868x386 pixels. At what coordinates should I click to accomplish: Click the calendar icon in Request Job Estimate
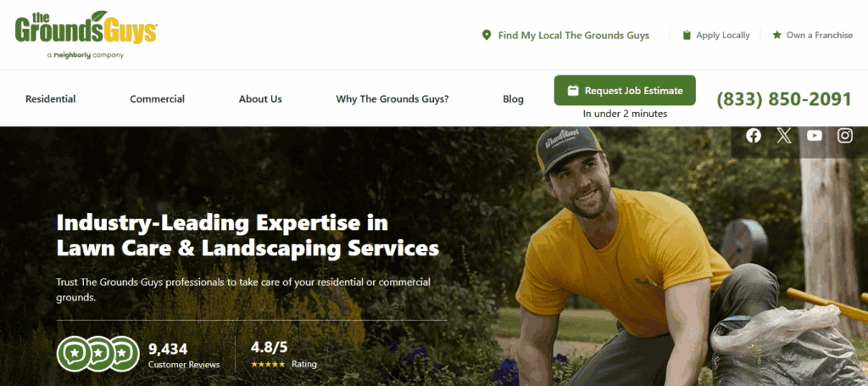[x=573, y=91]
